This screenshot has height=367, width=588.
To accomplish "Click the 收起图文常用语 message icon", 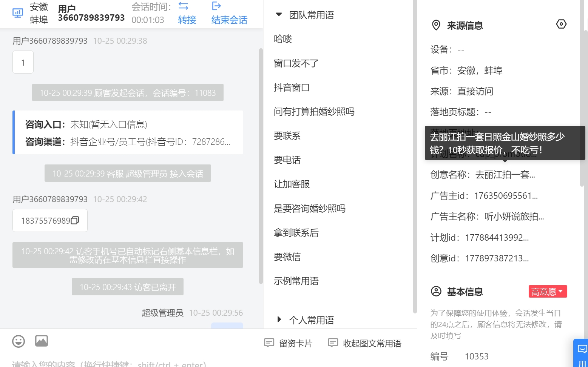I will pyautogui.click(x=333, y=343).
